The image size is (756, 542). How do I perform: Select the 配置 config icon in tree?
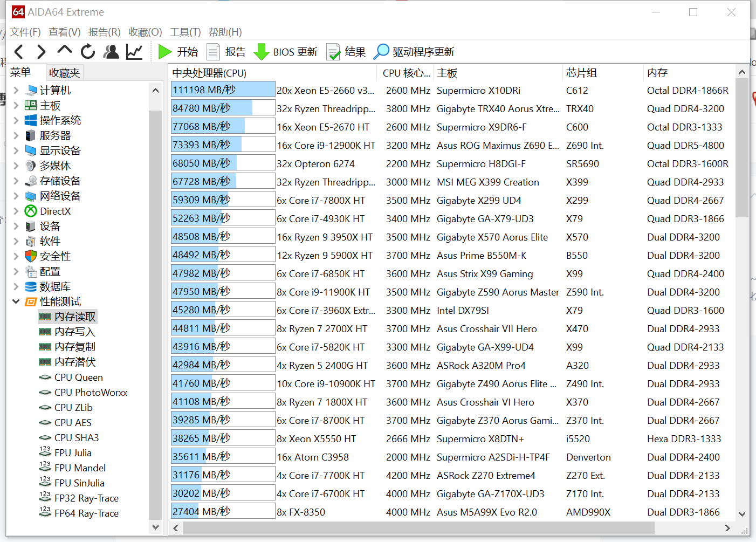[x=31, y=271]
